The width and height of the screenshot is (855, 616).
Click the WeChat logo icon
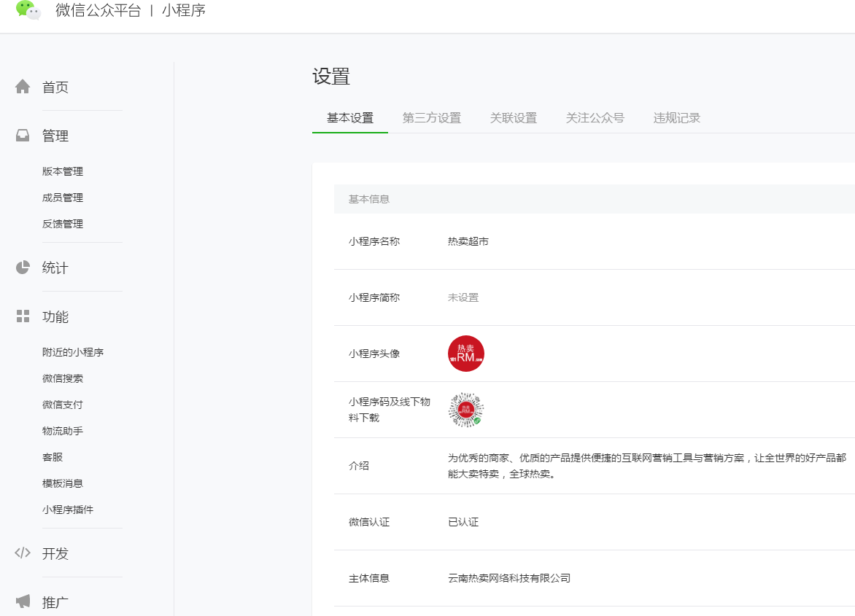pyautogui.click(x=28, y=9)
